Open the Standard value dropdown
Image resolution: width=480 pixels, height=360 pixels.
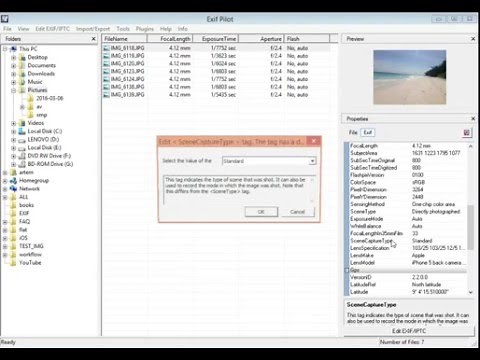click(x=312, y=161)
